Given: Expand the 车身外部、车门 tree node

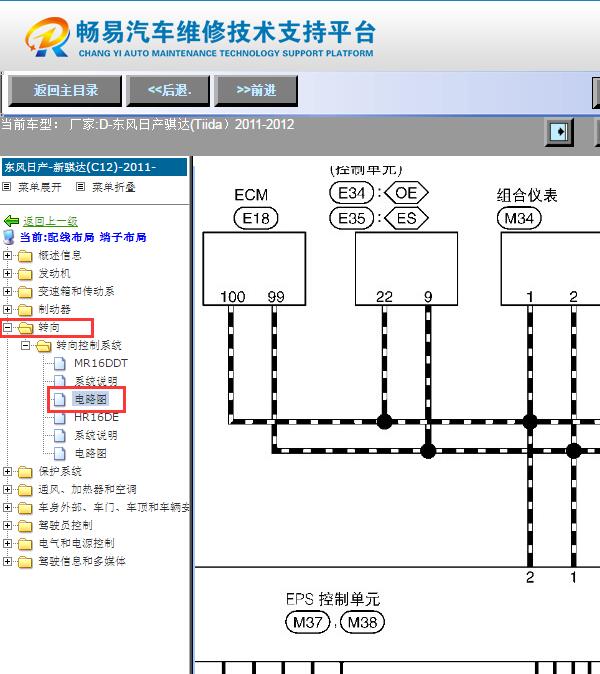Looking at the screenshot, I should (x=7, y=507).
